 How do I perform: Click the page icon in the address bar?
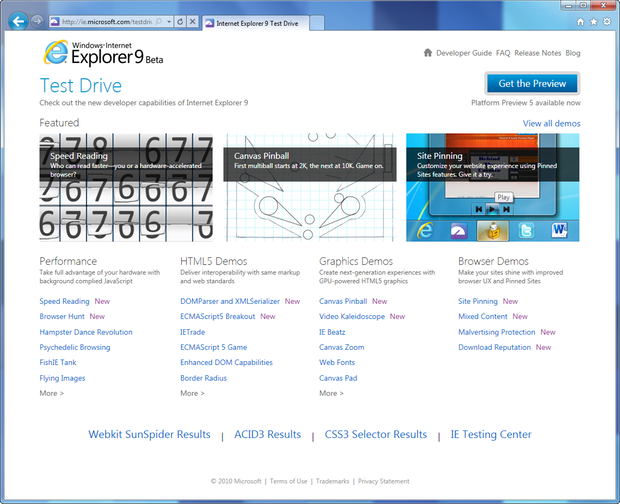(55, 22)
